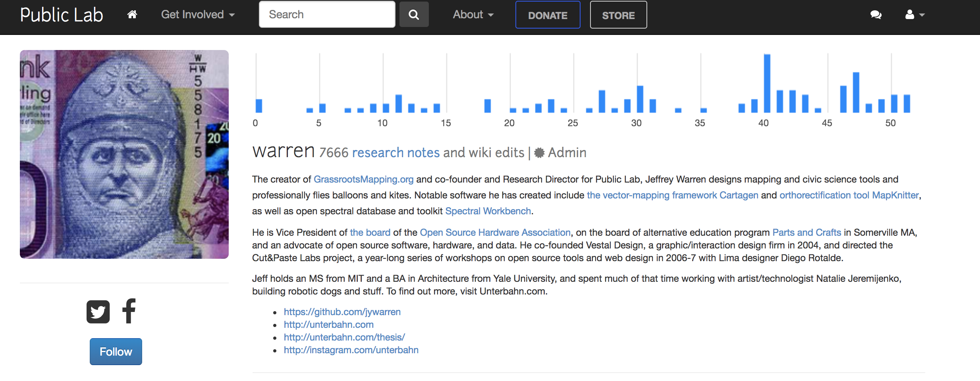Expand the Get Involved dropdown
This screenshot has height=381, width=980.
198,15
